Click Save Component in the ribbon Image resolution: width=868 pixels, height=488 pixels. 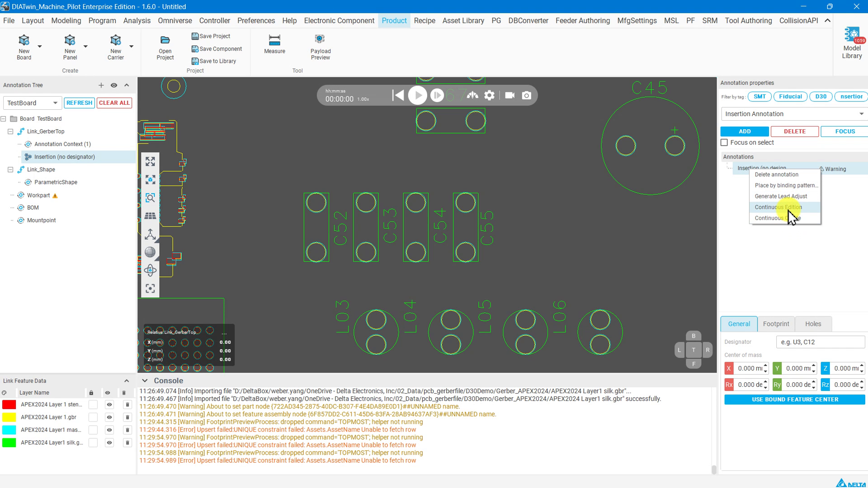[x=217, y=49]
